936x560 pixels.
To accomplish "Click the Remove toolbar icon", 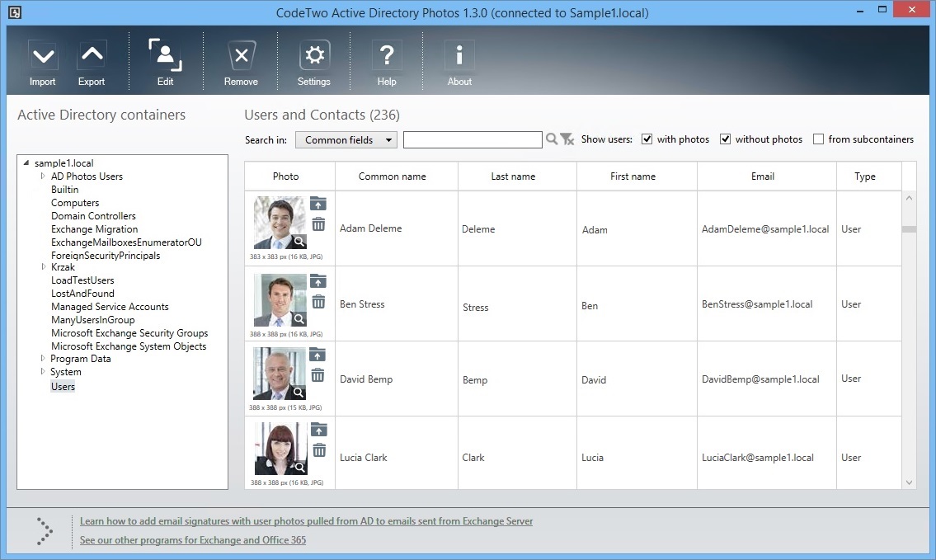I will click(x=241, y=56).
